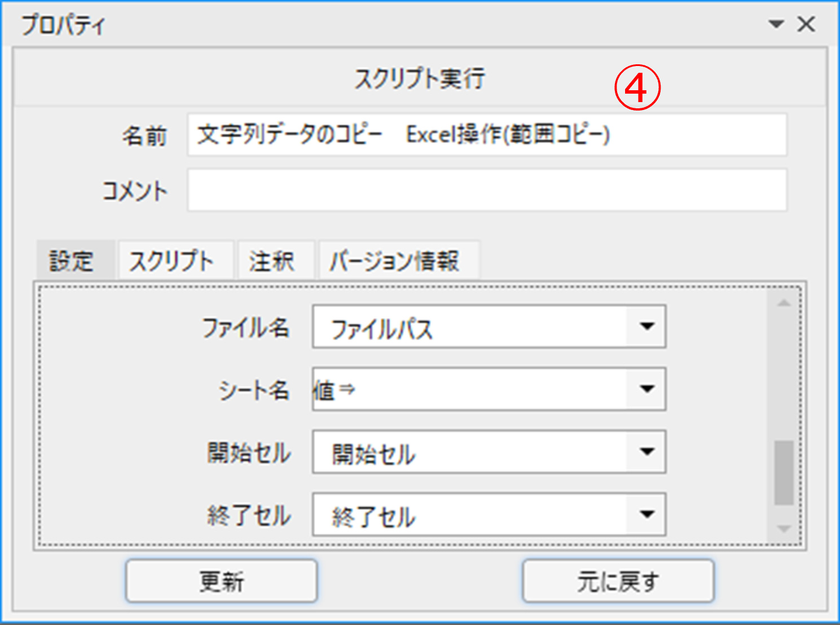The height and width of the screenshot is (625, 840).
Task: Expand the 終了セル dropdown arrow
Action: (x=647, y=514)
